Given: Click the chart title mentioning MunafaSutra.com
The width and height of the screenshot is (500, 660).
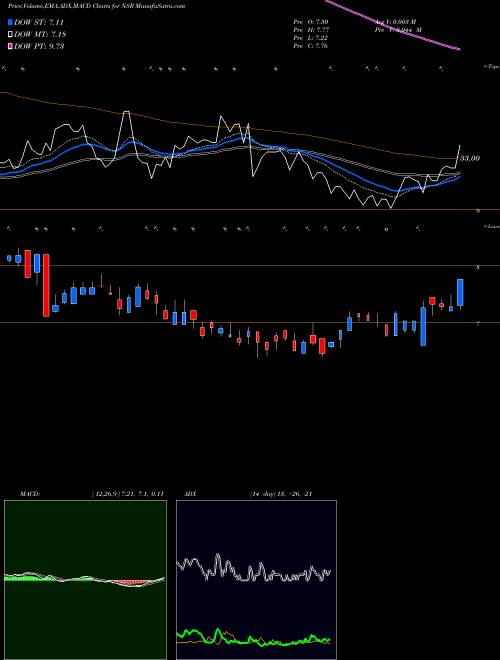Looking at the screenshot, I should click(96, 6).
